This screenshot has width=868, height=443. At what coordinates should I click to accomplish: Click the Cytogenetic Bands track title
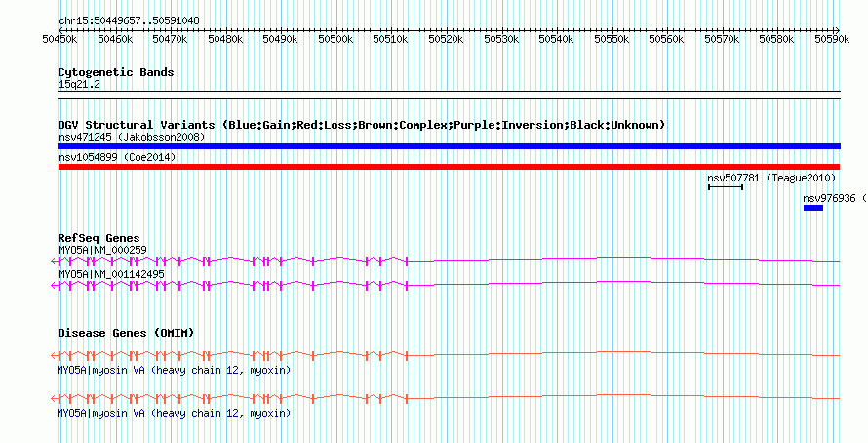(116, 72)
